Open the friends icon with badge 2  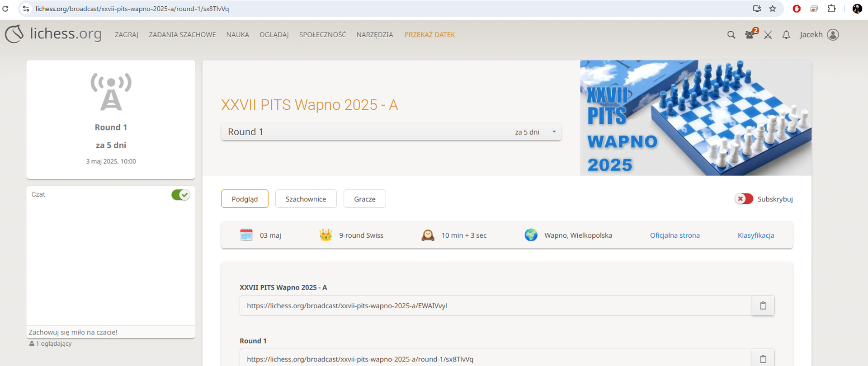pyautogui.click(x=751, y=34)
